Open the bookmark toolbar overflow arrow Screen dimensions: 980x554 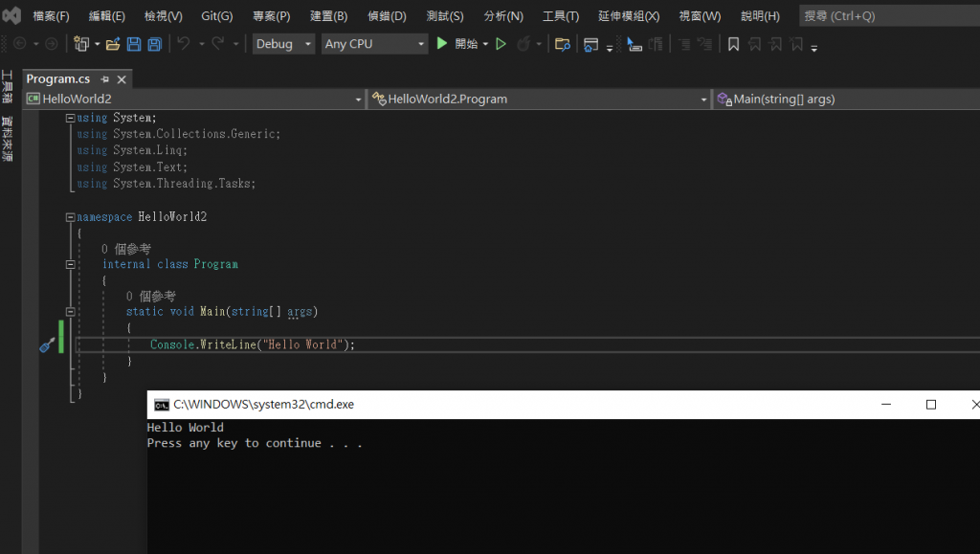click(813, 48)
